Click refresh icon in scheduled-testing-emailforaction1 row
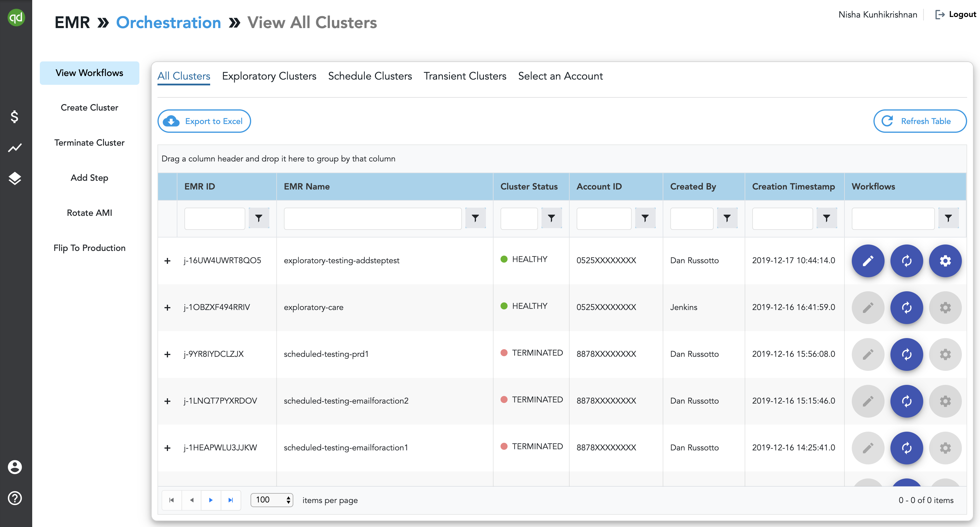 (x=907, y=447)
